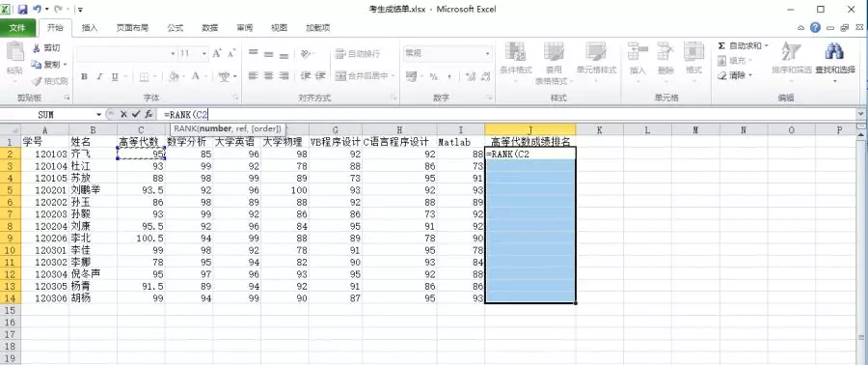The width and height of the screenshot is (868, 365).
Task: Click the Center horizontally icon
Action: coord(268,75)
